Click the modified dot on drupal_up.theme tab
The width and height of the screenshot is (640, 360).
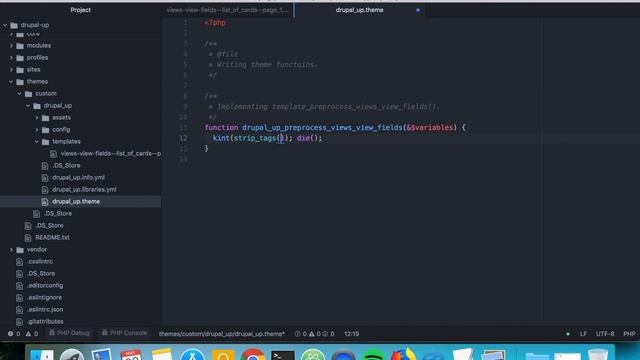[418, 10]
